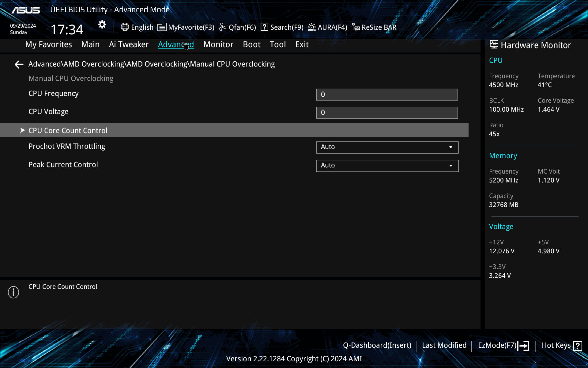The height and width of the screenshot is (368, 588).
Task: Click the Core Voltage value 1.464 V
Action: click(548, 109)
